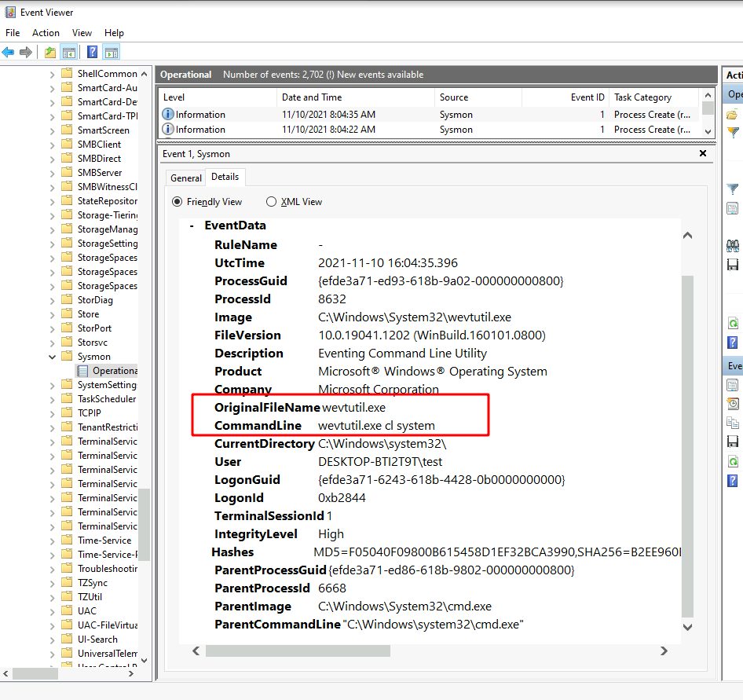Switch to the General tab
Screen dimensions: 743x700
185,177
